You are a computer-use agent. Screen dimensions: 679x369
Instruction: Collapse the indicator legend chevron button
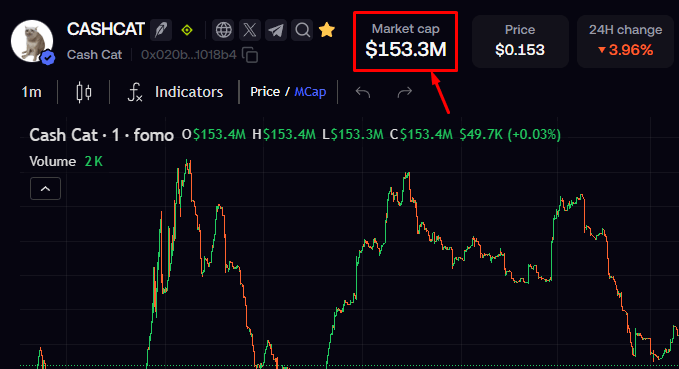(x=45, y=189)
